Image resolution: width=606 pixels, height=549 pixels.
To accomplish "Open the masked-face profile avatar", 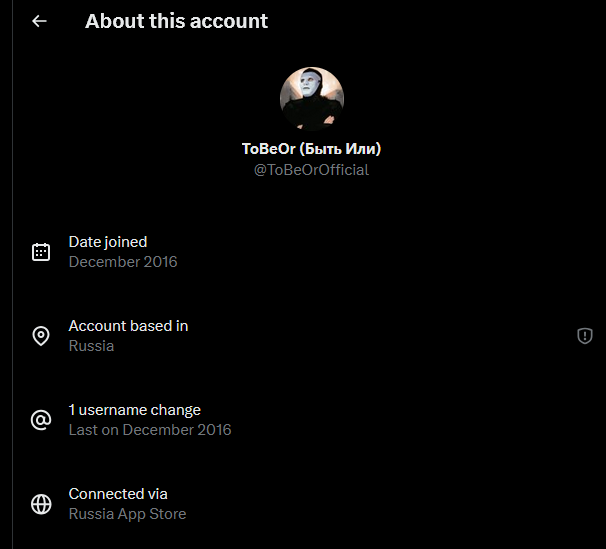I will 311,99.
